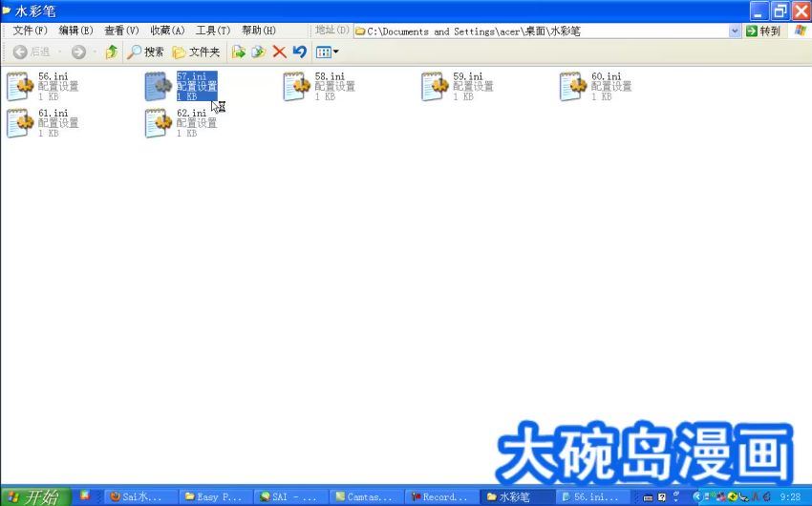812x506 pixels.
Task: Select the 58.ini file icon
Action: click(x=295, y=86)
